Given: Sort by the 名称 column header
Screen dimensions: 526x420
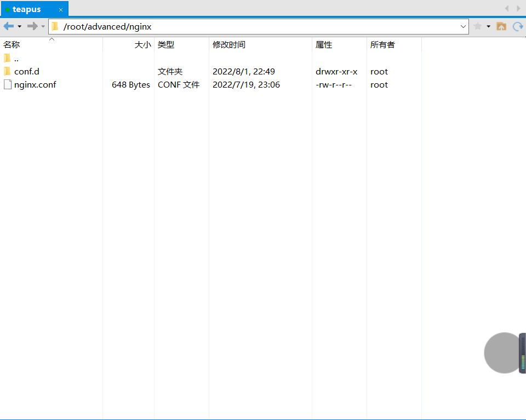Looking at the screenshot, I should (12, 45).
